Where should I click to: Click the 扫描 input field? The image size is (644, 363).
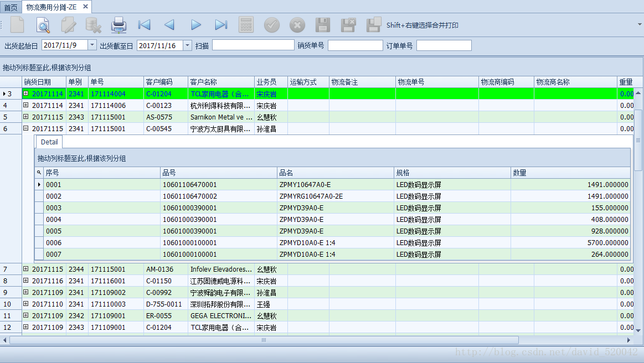click(254, 45)
